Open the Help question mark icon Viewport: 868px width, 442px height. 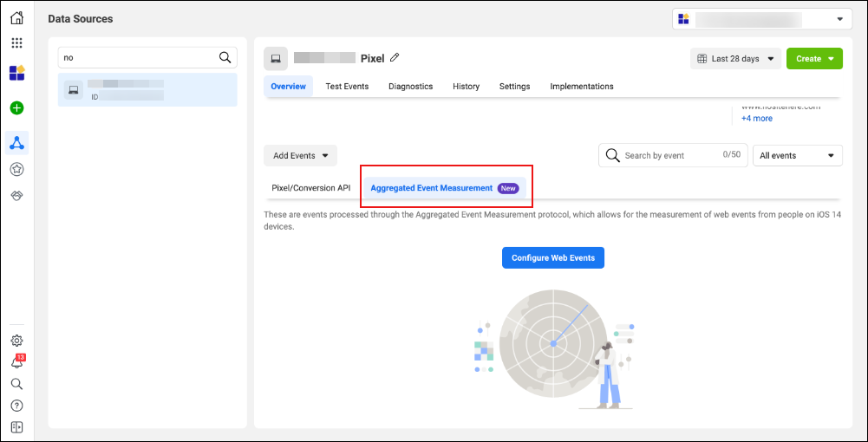pyautogui.click(x=17, y=406)
